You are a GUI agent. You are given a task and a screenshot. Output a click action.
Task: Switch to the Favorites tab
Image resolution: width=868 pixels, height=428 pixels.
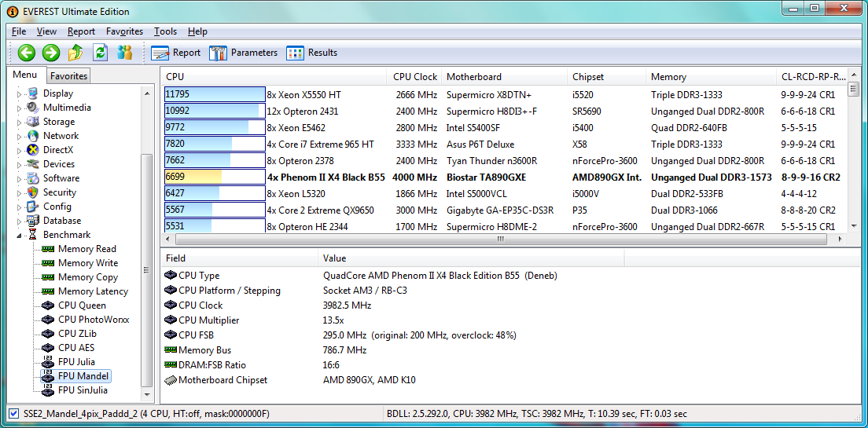pyautogui.click(x=68, y=75)
